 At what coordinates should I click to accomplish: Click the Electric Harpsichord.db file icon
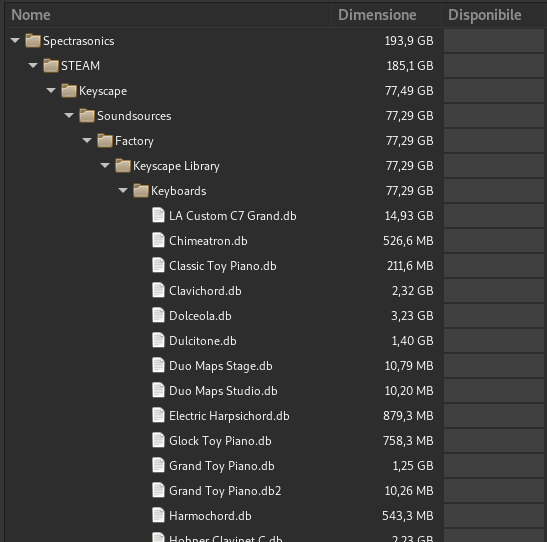click(158, 415)
